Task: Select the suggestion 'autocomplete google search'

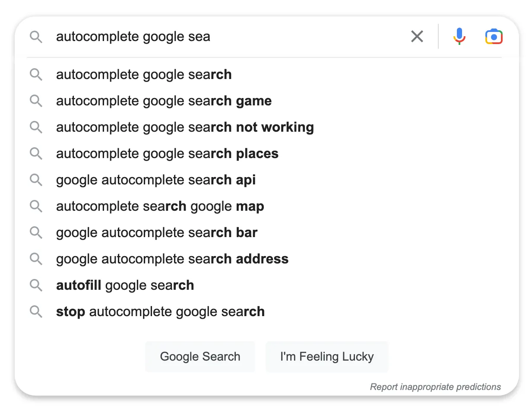Action: tap(143, 74)
